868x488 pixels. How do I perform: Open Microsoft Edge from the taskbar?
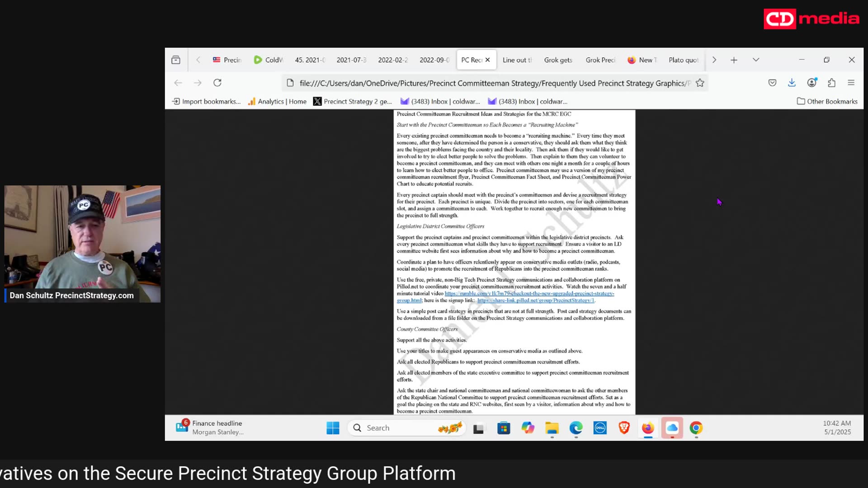tap(576, 428)
